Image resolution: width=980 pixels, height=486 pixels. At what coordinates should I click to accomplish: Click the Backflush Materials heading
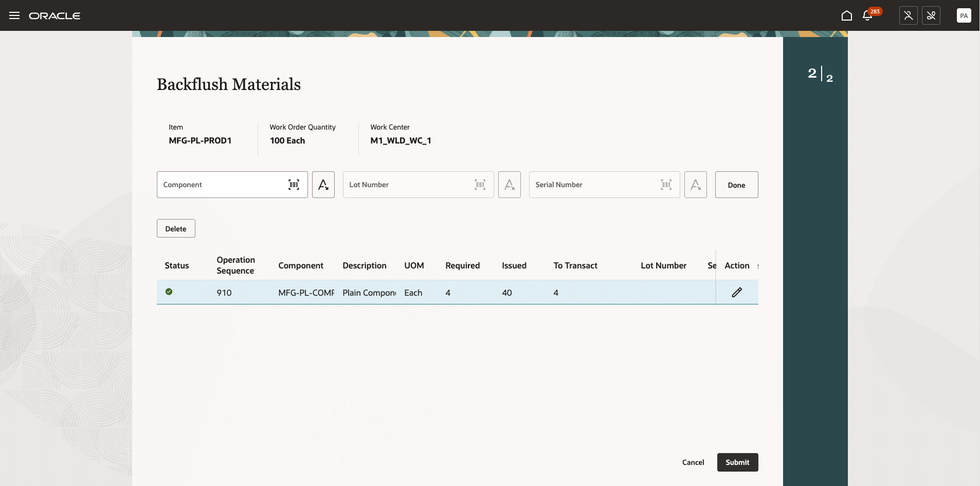click(229, 84)
